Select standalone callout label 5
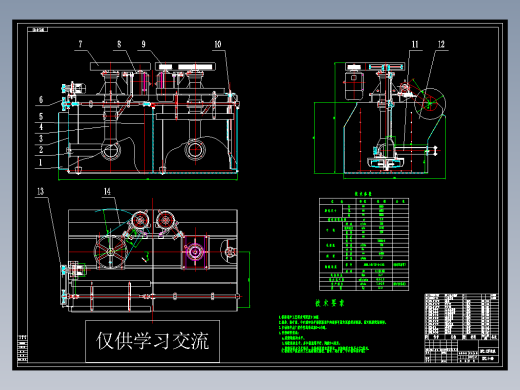Viewport: 520px width, 390px height. tap(41, 116)
